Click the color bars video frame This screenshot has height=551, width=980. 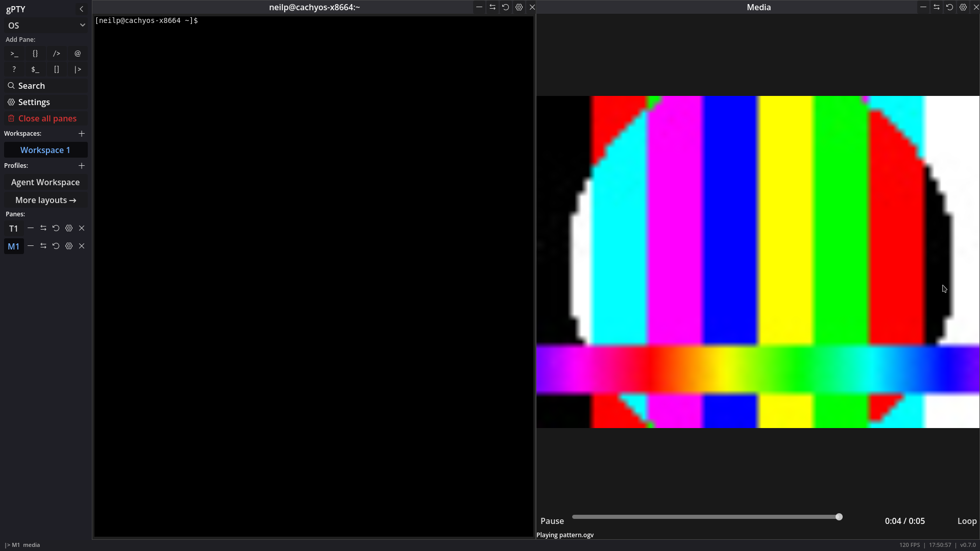758,262
